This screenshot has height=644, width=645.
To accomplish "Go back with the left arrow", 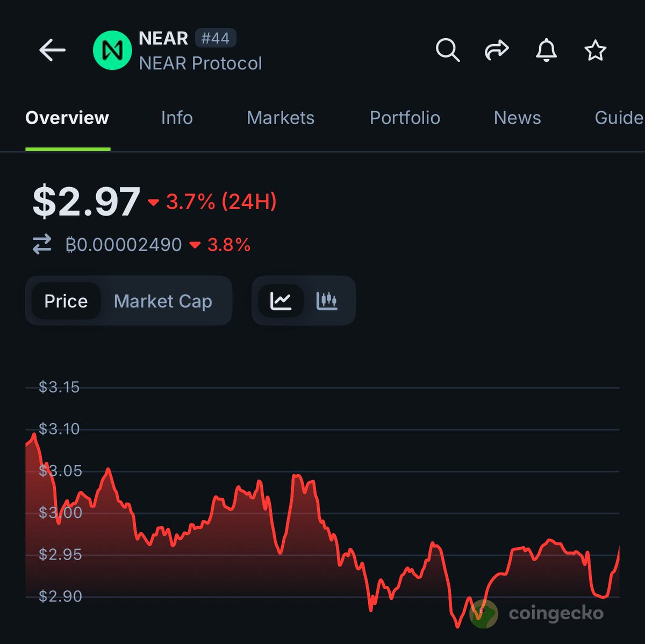I will click(52, 51).
